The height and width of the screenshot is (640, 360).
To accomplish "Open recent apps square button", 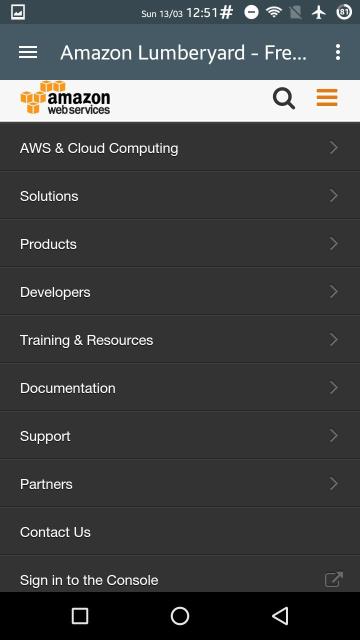I will click(x=80, y=616).
